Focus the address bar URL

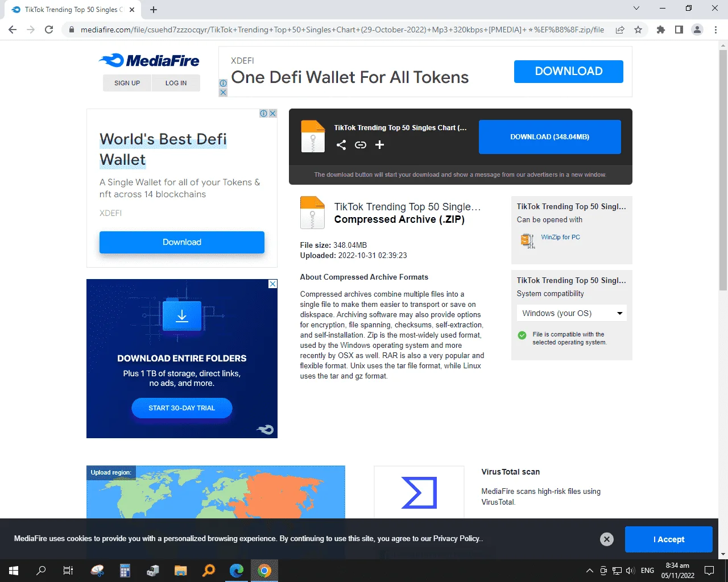[342, 30]
